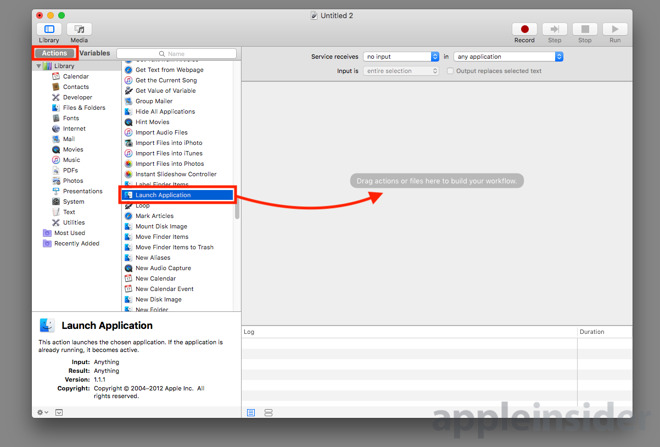The image size is (660, 447).
Task: Click the Step toolbar button
Action: click(x=555, y=29)
